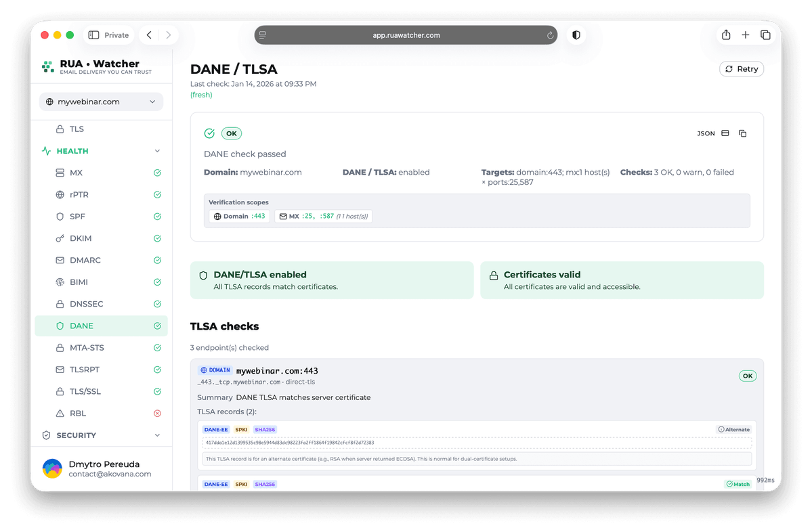Click the Safari sidebar toggle icon
The image size is (812, 532).
pyautogui.click(x=93, y=35)
